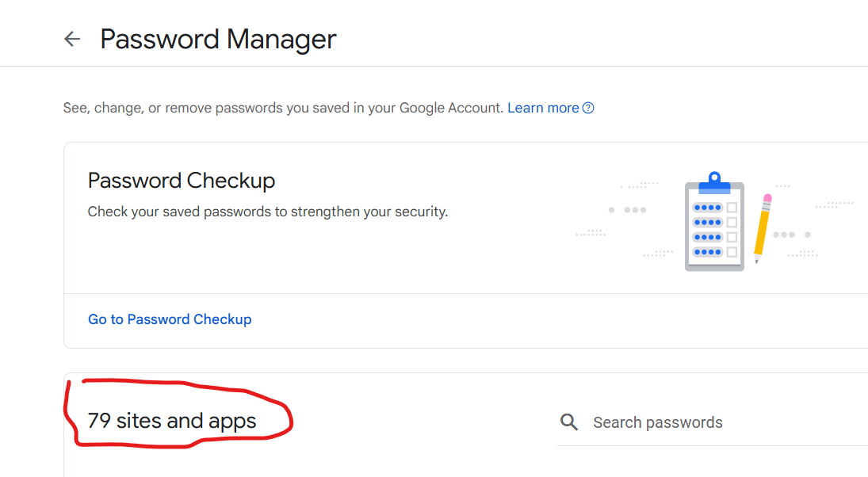868x477 pixels.
Task: Click the clipboard checklist illustration
Action: pos(714,221)
